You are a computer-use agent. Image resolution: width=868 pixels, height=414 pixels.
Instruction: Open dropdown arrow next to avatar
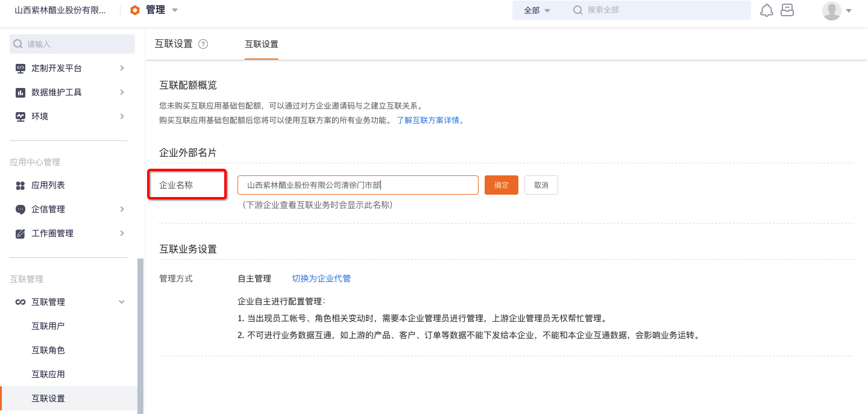click(849, 10)
